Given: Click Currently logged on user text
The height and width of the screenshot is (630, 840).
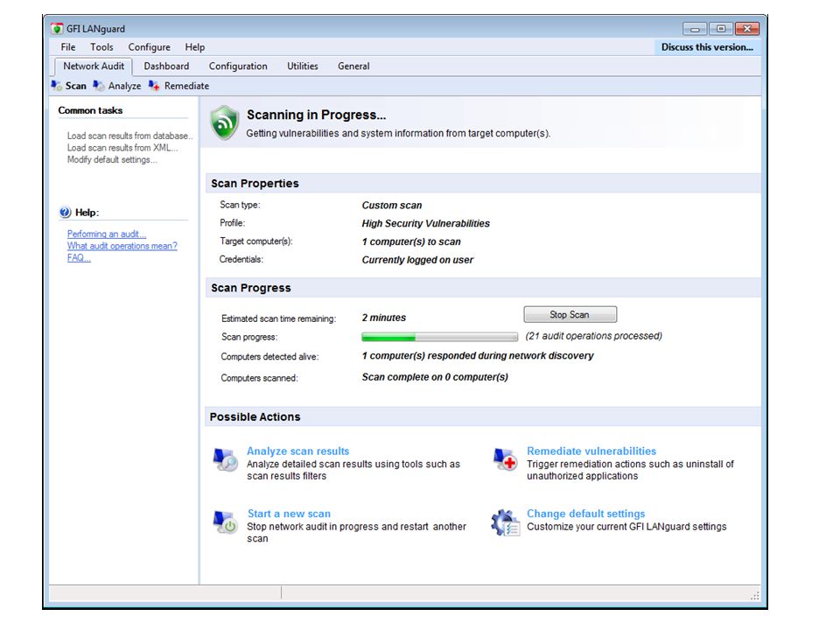Looking at the screenshot, I should pos(417,260).
